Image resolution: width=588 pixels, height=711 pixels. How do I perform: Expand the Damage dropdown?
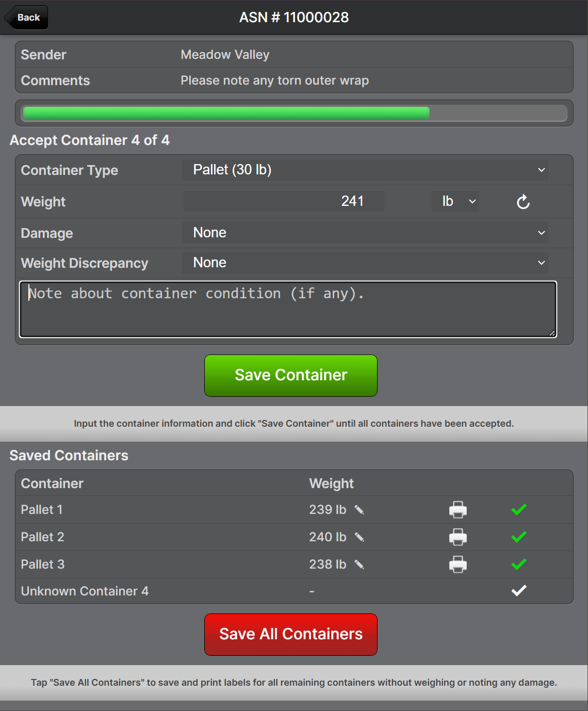point(365,233)
